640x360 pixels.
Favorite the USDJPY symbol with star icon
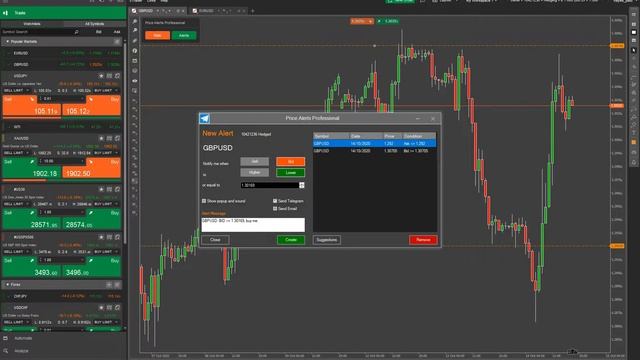click(101, 76)
